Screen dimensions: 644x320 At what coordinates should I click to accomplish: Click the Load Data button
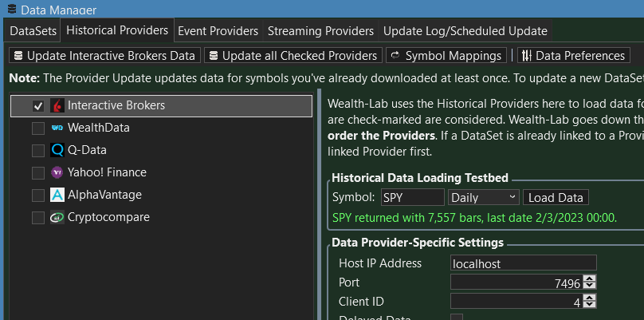point(556,198)
